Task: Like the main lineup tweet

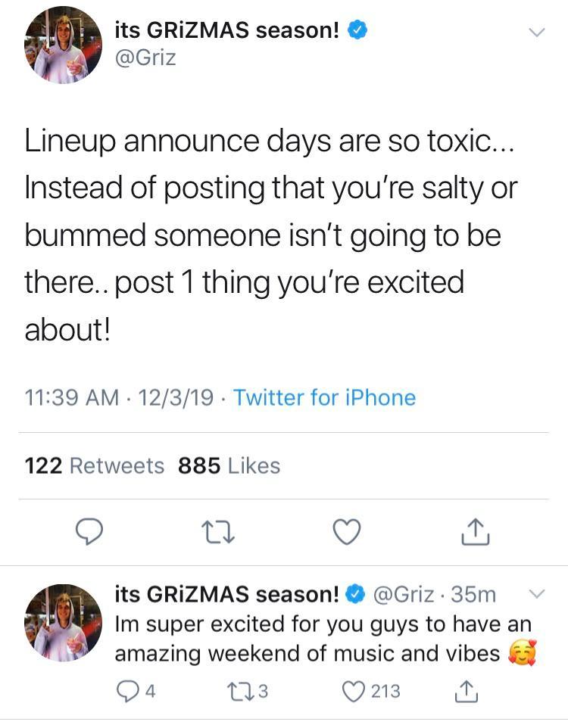Action: click(x=347, y=533)
